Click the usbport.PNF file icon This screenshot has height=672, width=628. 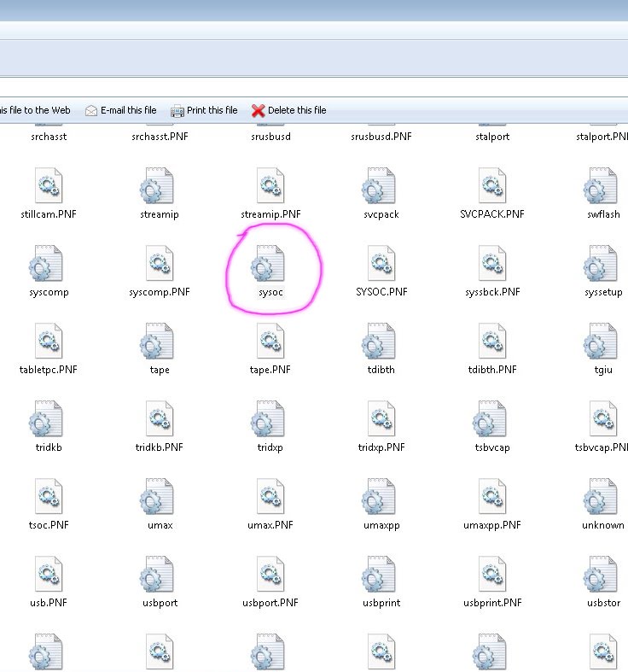pyautogui.click(x=270, y=575)
